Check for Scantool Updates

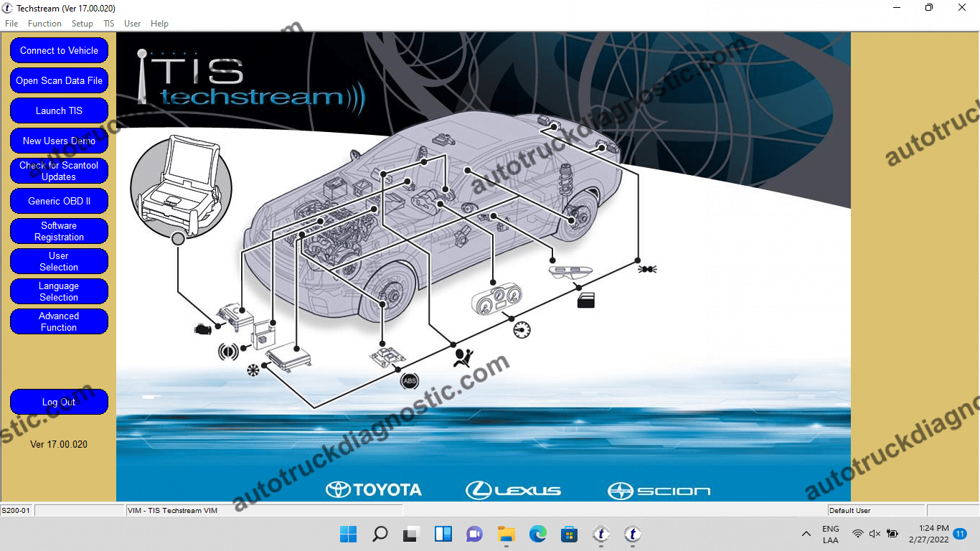pyautogui.click(x=59, y=171)
